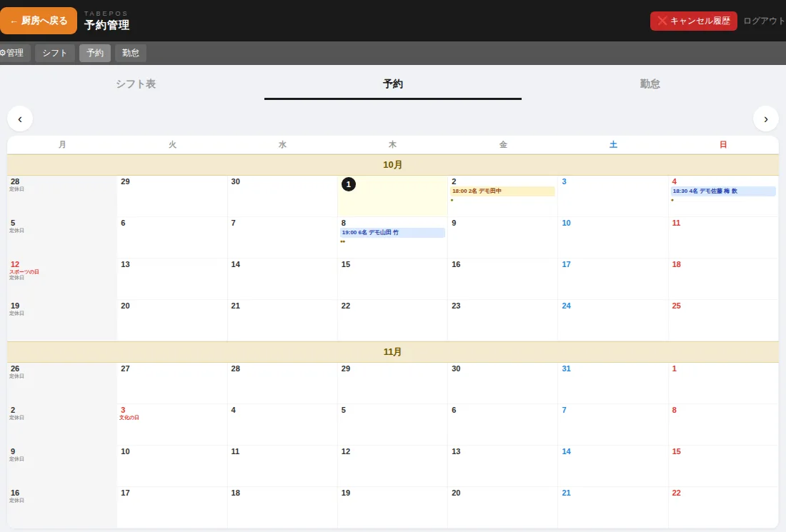Select October 15 date cell

point(392,279)
